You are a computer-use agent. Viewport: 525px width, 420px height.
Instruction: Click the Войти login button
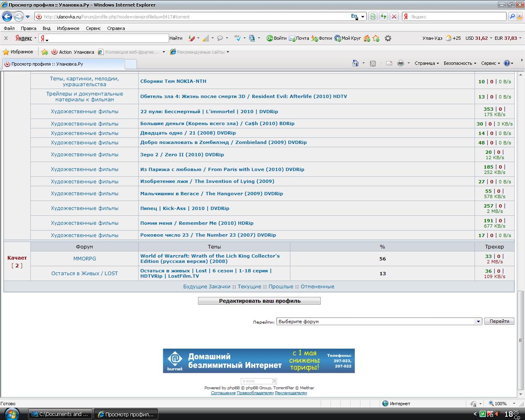[x=276, y=38]
